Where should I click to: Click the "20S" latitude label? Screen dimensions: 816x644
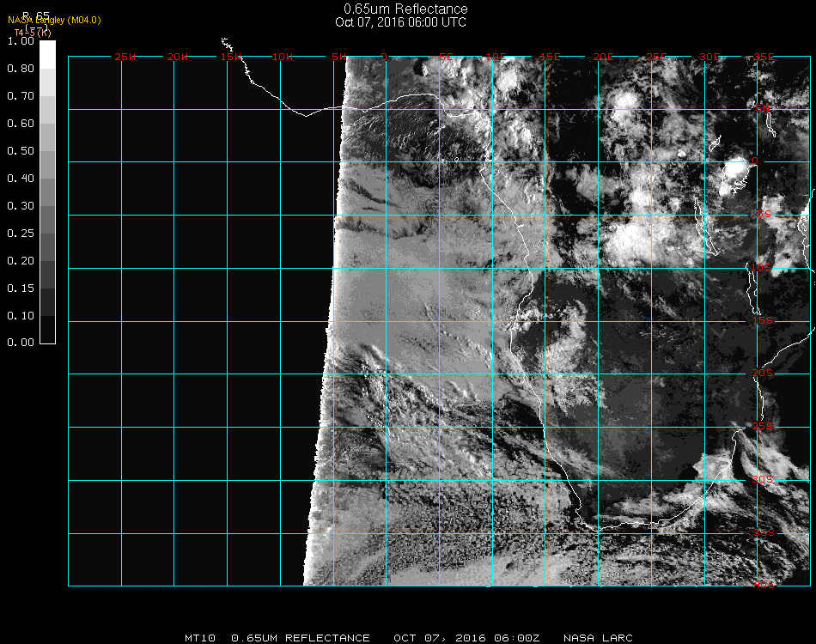[x=763, y=374]
